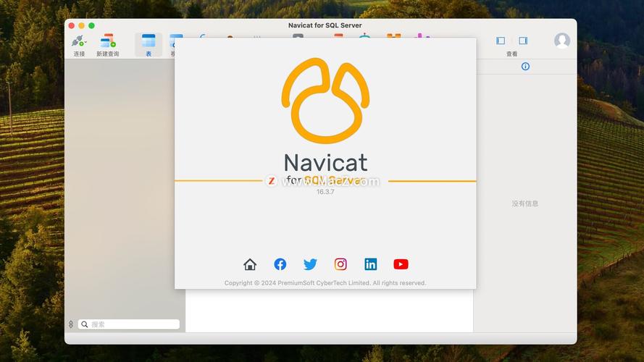Screen dimensions: 644x362
Task: Click the 16.3.7 version text
Action: [325, 192]
